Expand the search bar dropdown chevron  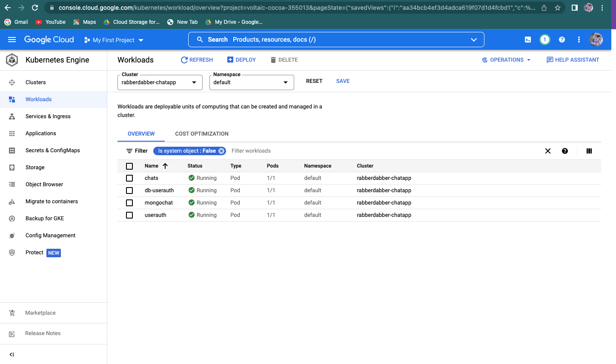pyautogui.click(x=474, y=40)
